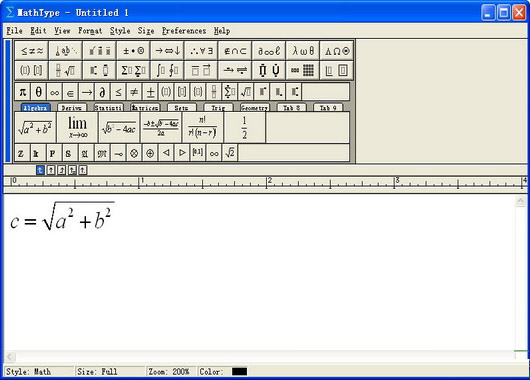
Task: Click the black Color swatch in status bar
Action: click(239, 372)
